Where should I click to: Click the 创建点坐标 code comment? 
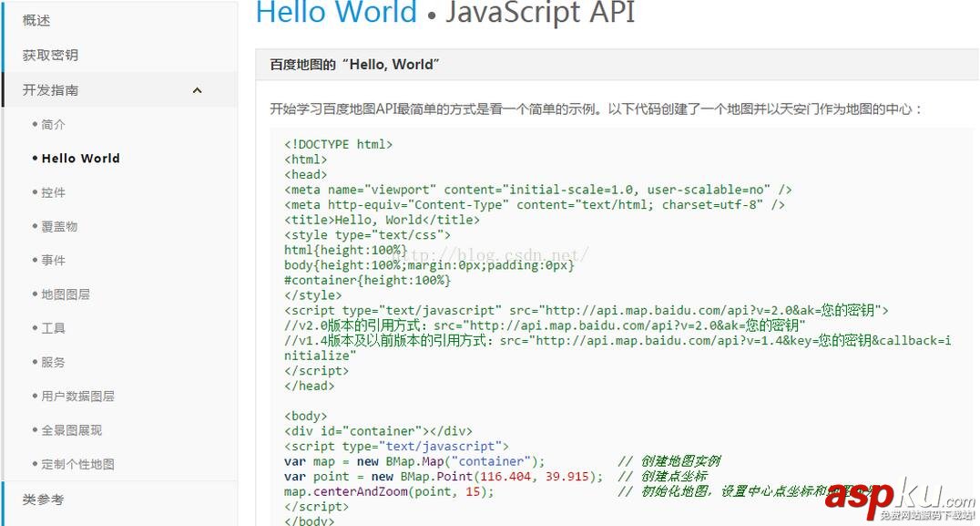click(662, 477)
